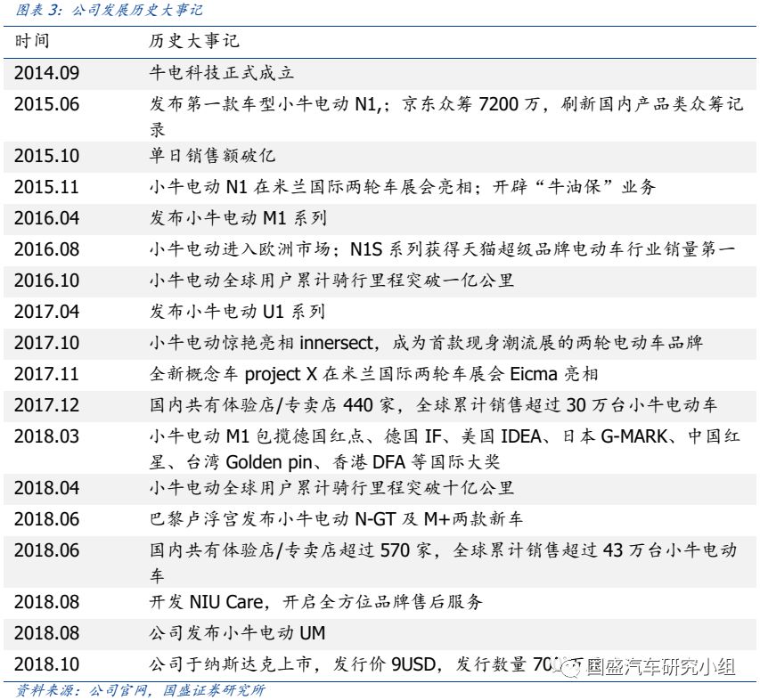Select the event 骑行里程突破一亿公里
Image resolution: width=760 pixels, height=700 pixels.
(x=331, y=281)
